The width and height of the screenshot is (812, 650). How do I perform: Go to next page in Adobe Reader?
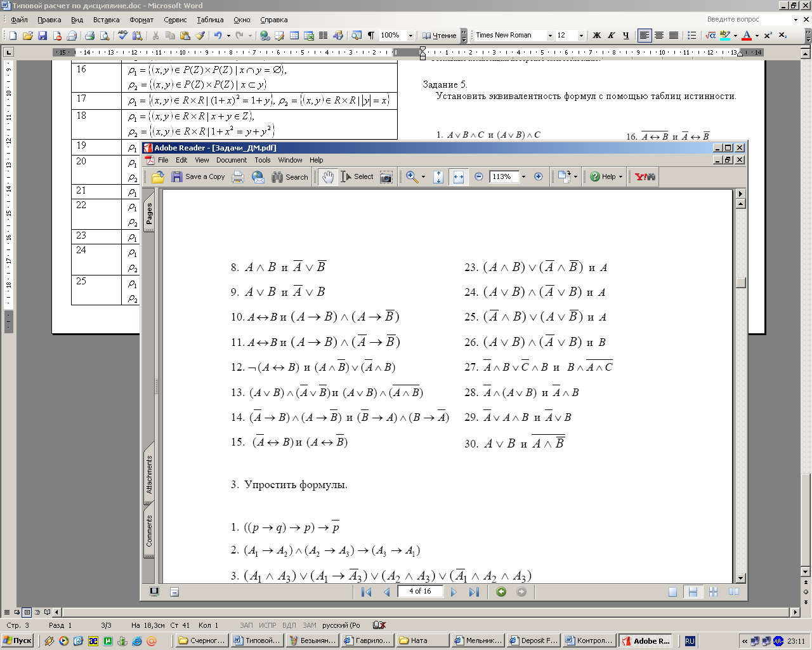pyautogui.click(x=453, y=592)
